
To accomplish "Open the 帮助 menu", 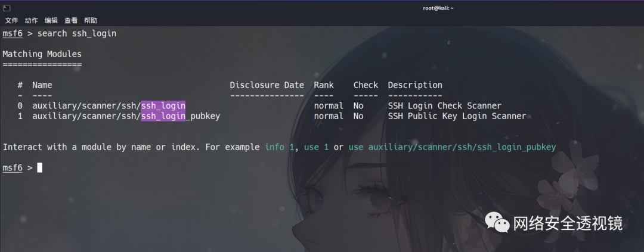I will point(91,20).
